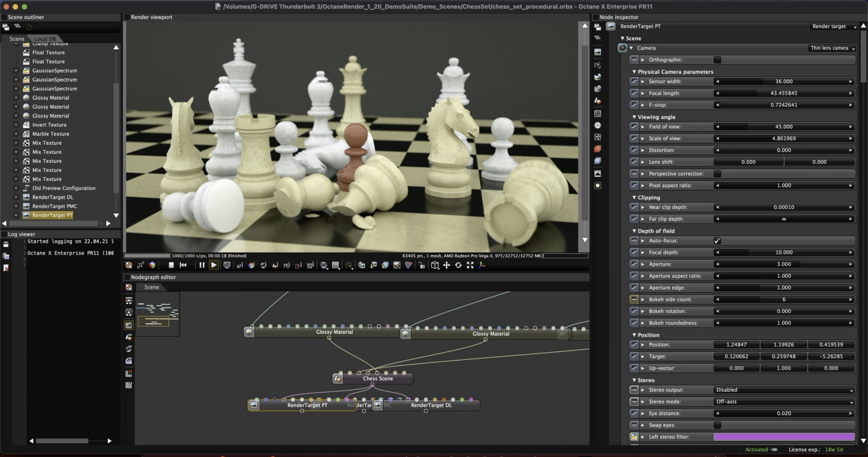Screen dimensions: 868x457
Task: Click the white balance picker icon
Action: tap(251, 266)
